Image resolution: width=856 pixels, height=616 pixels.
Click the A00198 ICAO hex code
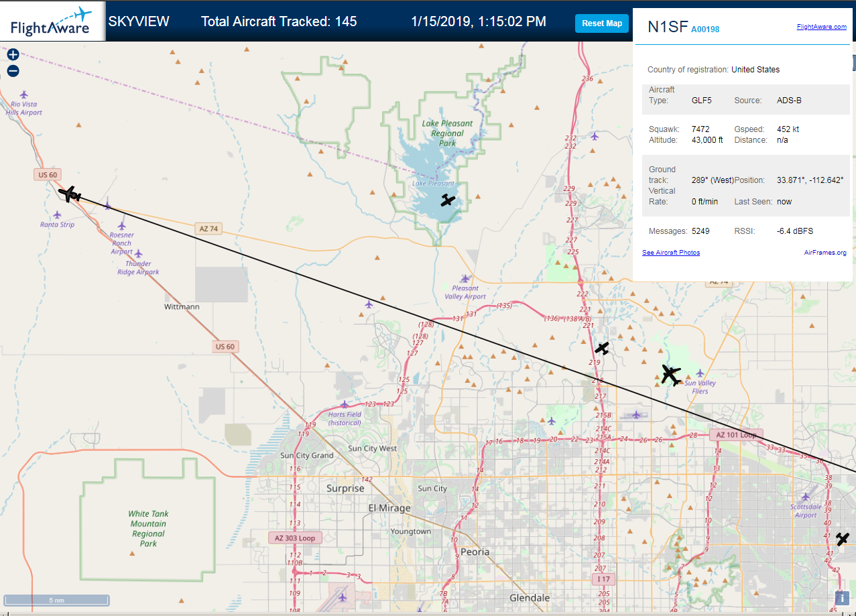click(x=705, y=29)
